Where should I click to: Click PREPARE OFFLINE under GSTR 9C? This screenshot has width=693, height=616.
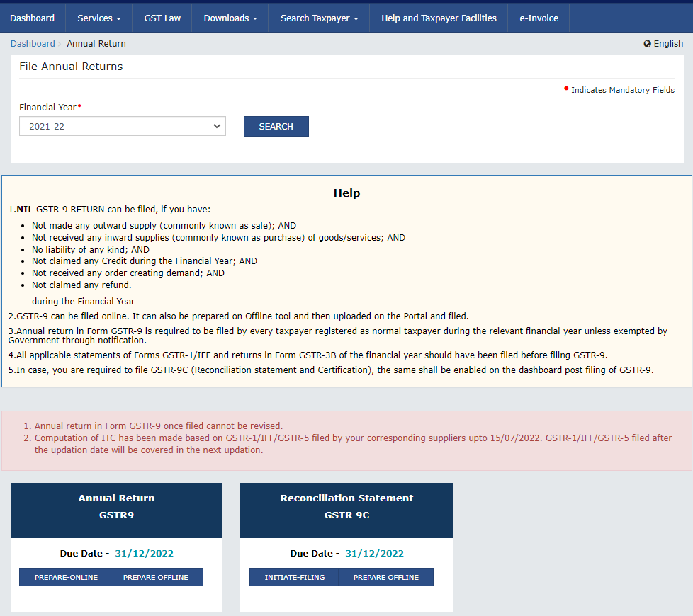(x=385, y=577)
